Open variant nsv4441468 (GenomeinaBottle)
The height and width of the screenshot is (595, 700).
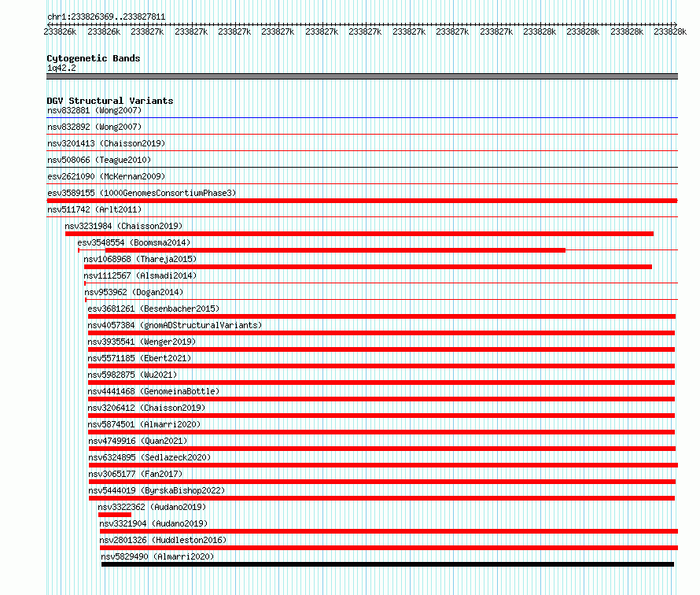pyautogui.click(x=153, y=391)
